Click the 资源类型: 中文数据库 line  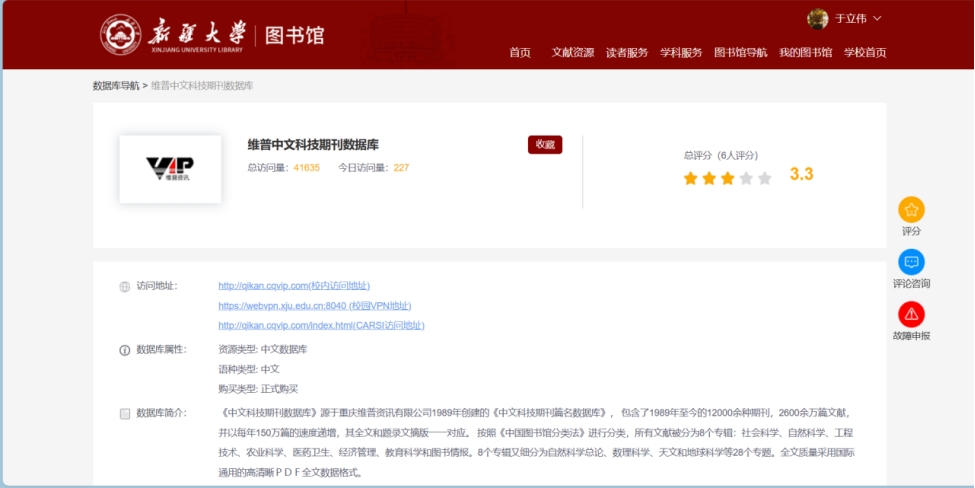coord(262,349)
